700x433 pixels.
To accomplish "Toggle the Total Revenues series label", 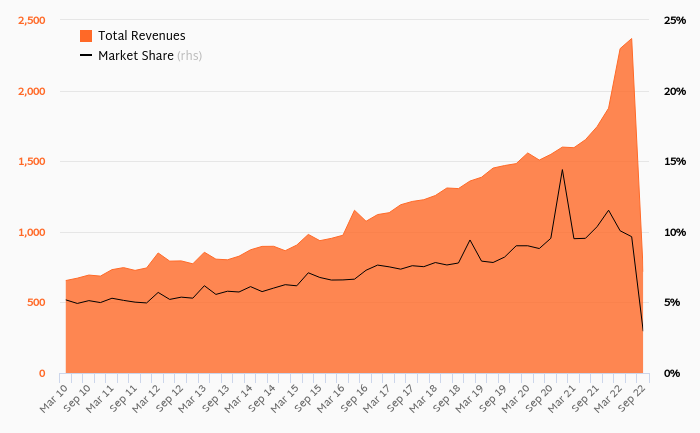I will [x=141, y=36].
